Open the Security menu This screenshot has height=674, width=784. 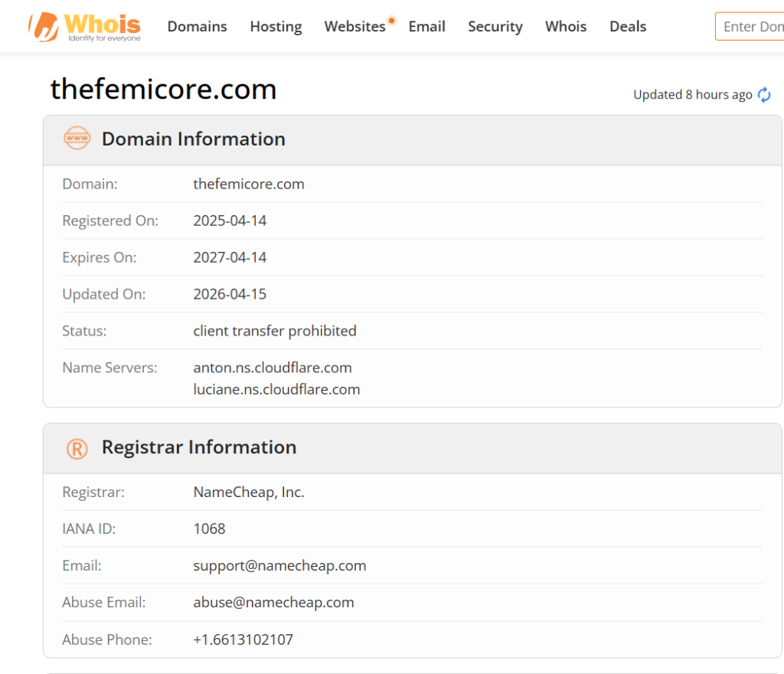tap(495, 27)
